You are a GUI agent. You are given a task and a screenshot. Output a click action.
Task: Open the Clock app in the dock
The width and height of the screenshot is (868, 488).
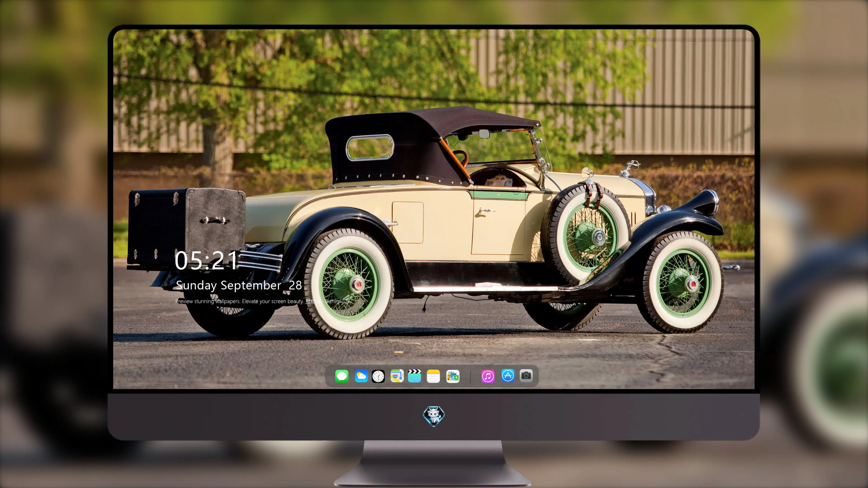point(378,376)
